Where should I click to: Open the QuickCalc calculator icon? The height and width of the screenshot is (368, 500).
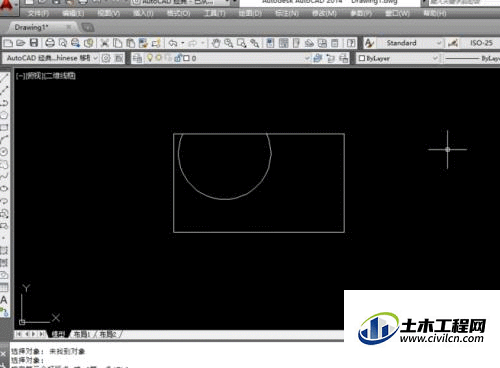335,43
